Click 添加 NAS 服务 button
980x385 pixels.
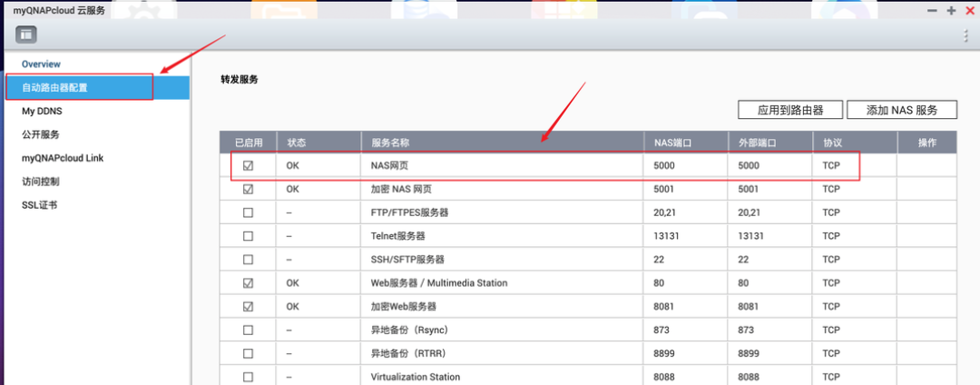(x=902, y=110)
